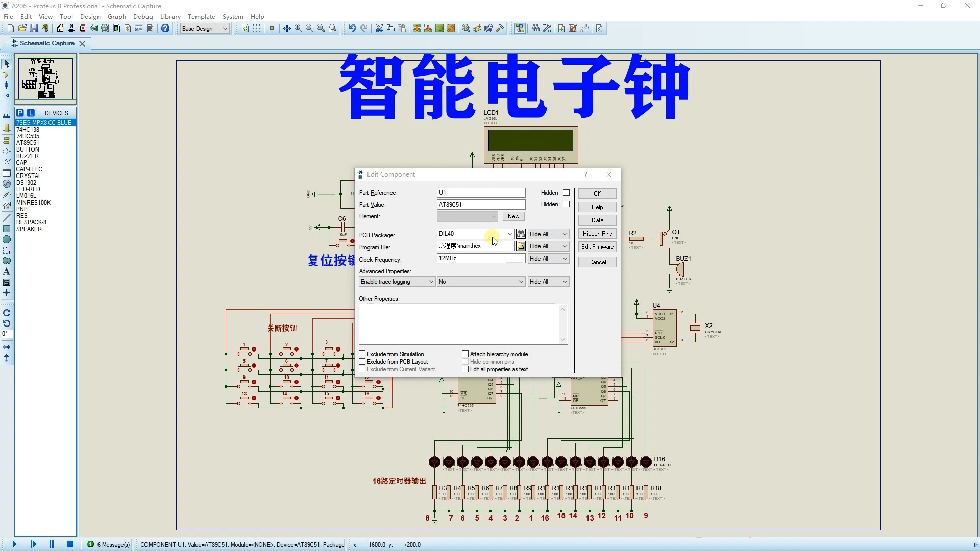Open the PCB Package DIL40 dropdown
This screenshot has height=551, width=980.
coord(511,234)
